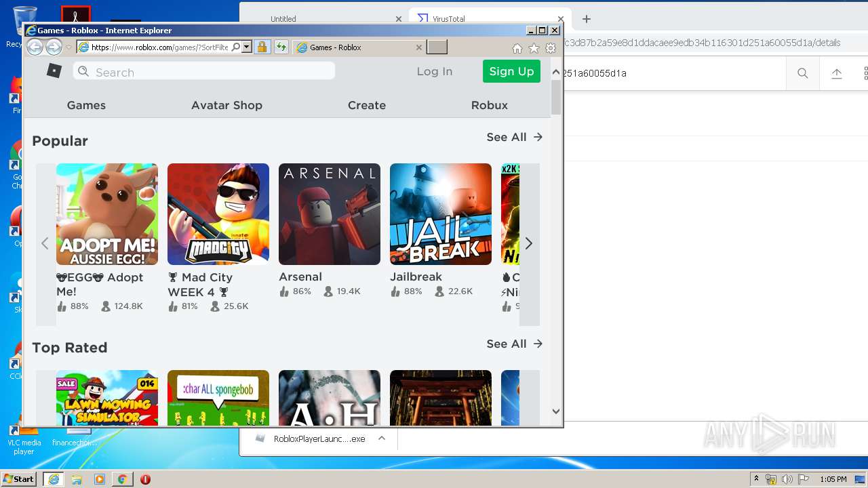The image size is (868, 488).
Task: Click VirusTotal upload icon
Action: coord(837,73)
